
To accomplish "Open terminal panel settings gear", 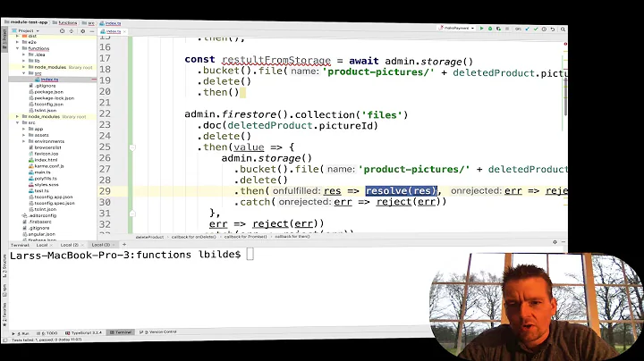I will point(555,242).
